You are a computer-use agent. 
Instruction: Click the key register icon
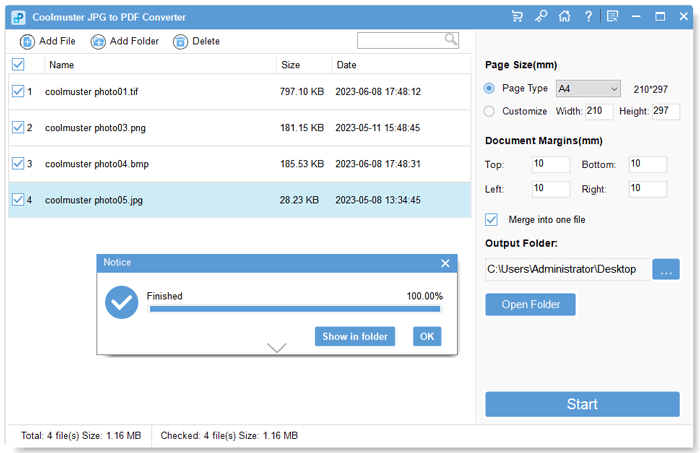pos(541,17)
